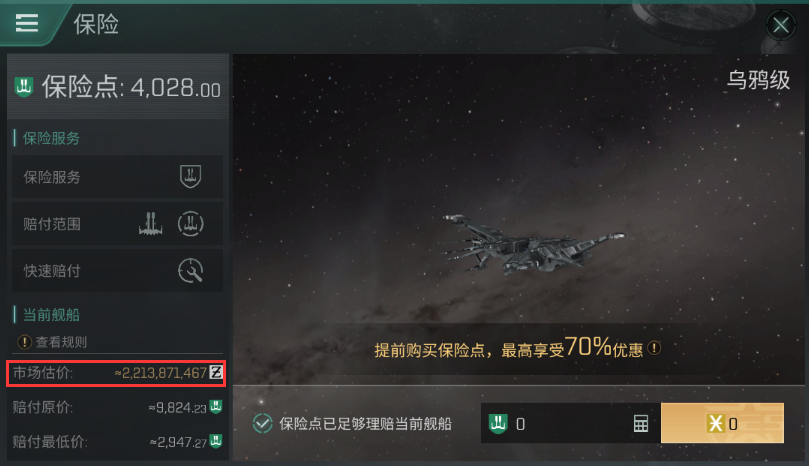Viewport: 809px width, 466px height.
Task: Click the ISK icon beside 市场估价
Action: tap(216, 372)
